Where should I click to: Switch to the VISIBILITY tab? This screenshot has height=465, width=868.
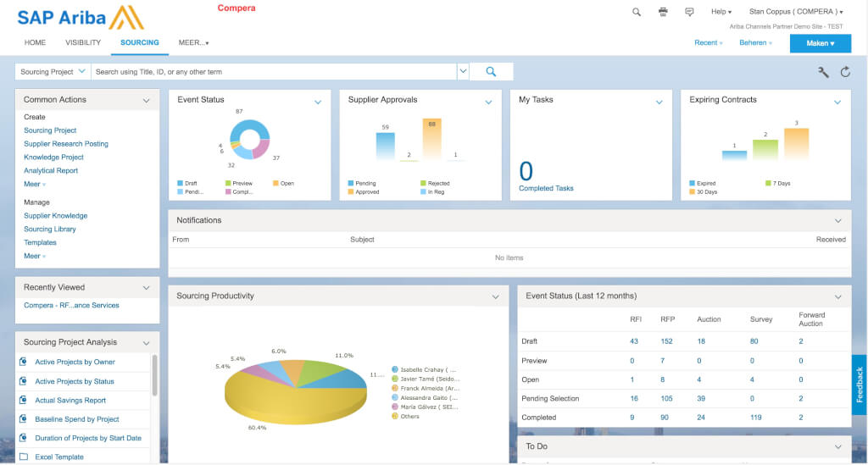click(x=83, y=42)
